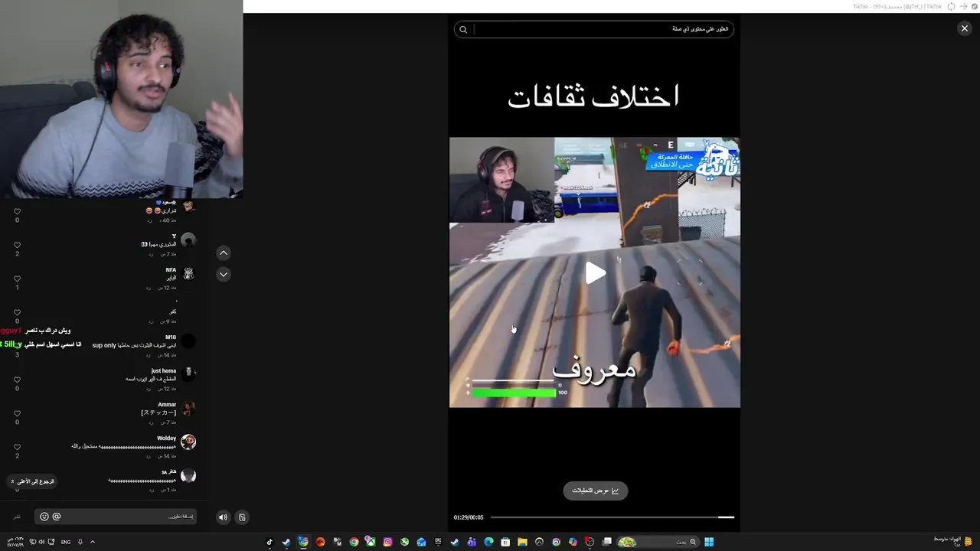Click the icon beside the speaker button
The height and width of the screenshot is (551, 980).
[242, 517]
